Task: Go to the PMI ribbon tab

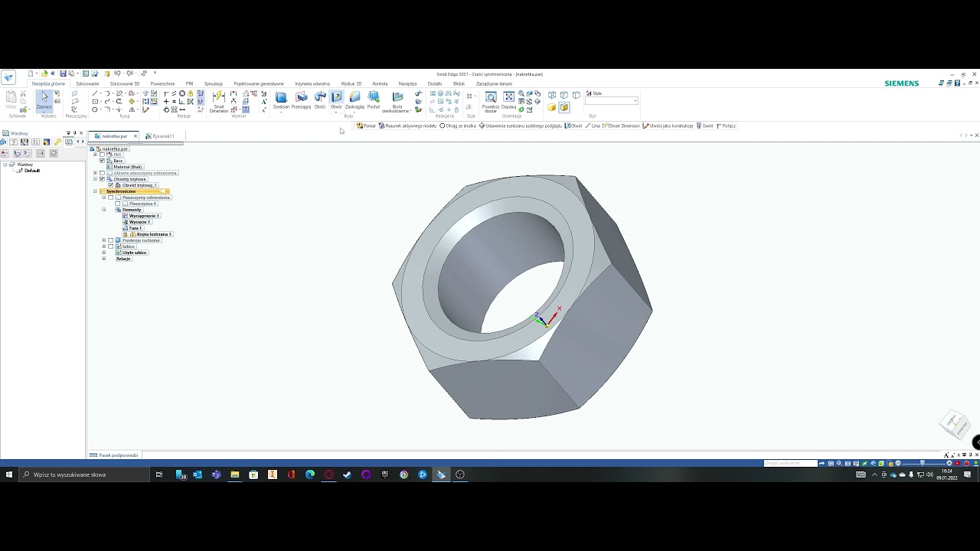Action: (189, 83)
